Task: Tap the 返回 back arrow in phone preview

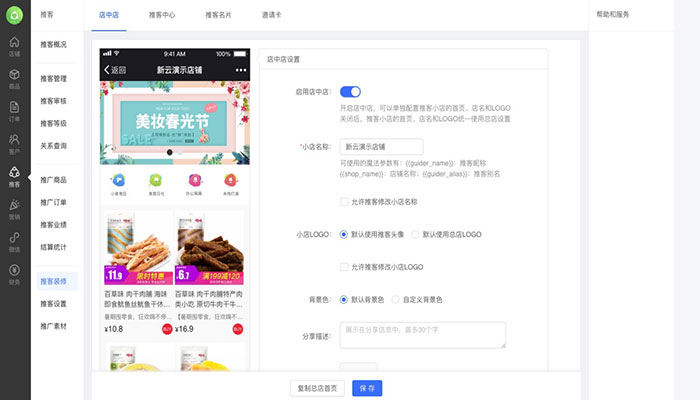Action: [x=115, y=70]
